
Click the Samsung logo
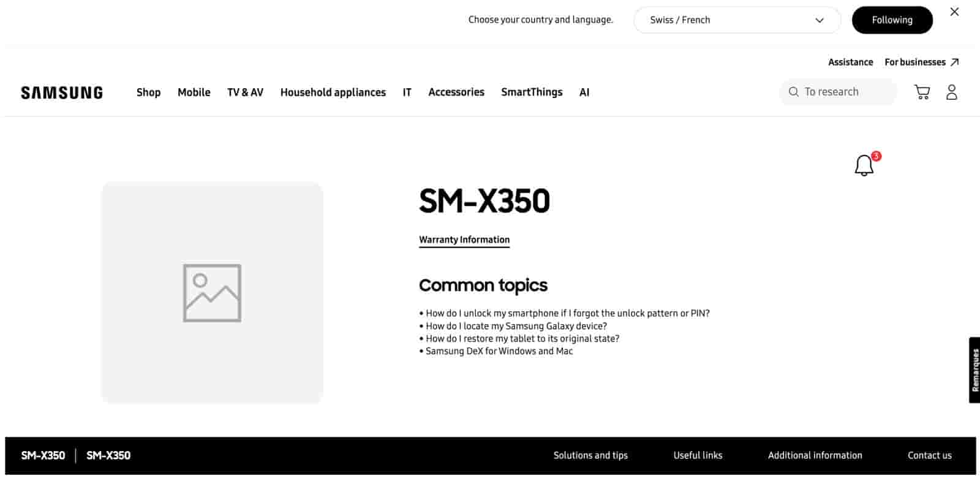click(x=62, y=93)
